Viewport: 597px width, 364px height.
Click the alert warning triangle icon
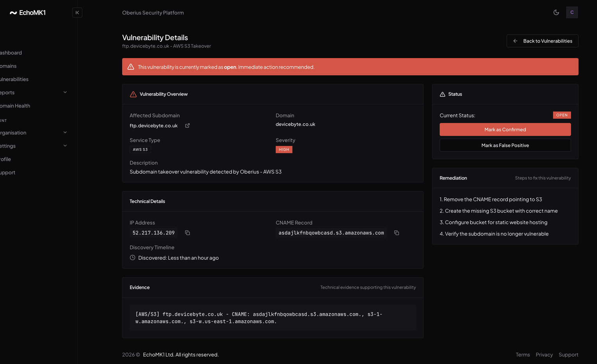click(x=131, y=67)
